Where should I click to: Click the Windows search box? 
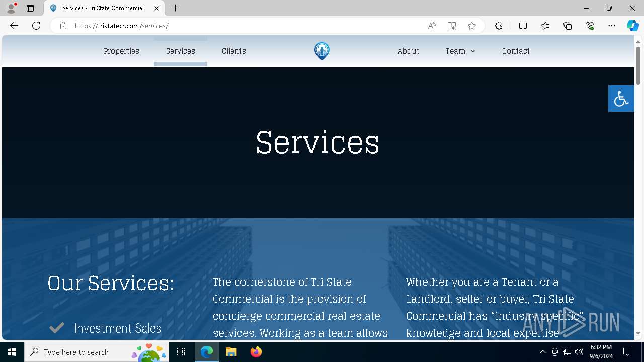point(97,352)
